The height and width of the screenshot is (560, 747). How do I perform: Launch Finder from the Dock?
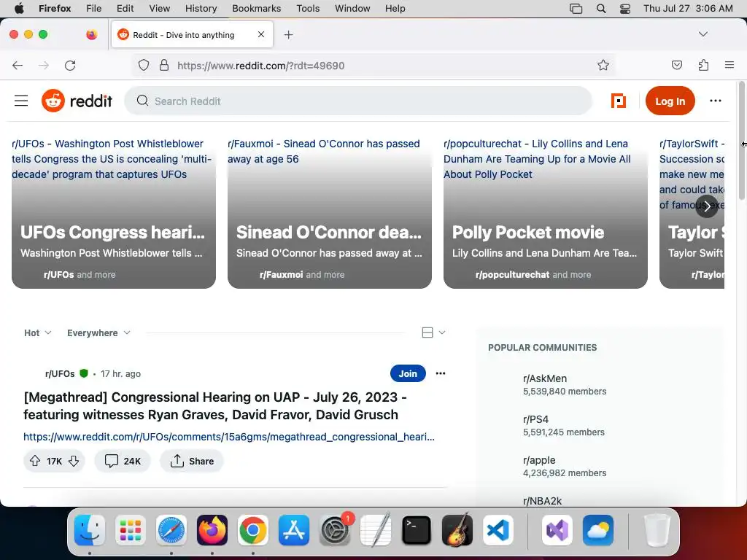point(90,530)
